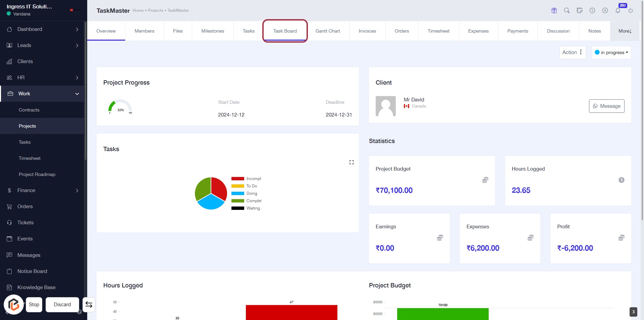The height and width of the screenshot is (320, 644).
Task: Click the timer clock icon in header
Action: tap(592, 10)
